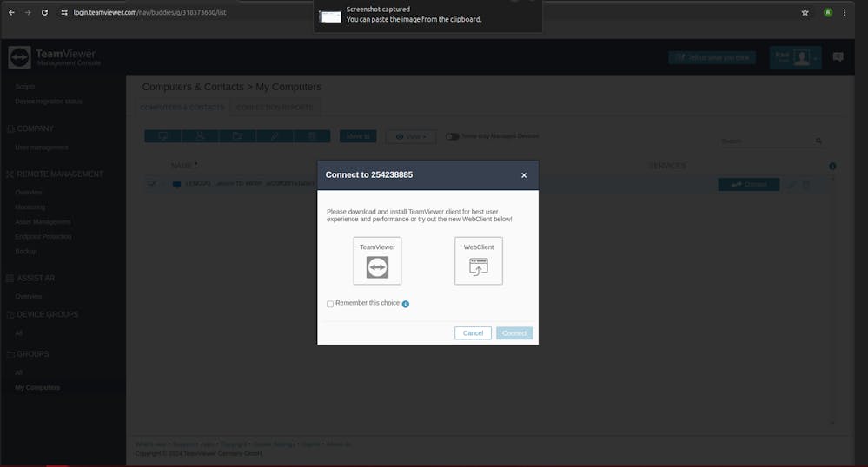Screen dimensions: 868x467
Task: Open Endpoint Protection in sidebar
Action: 43,236
